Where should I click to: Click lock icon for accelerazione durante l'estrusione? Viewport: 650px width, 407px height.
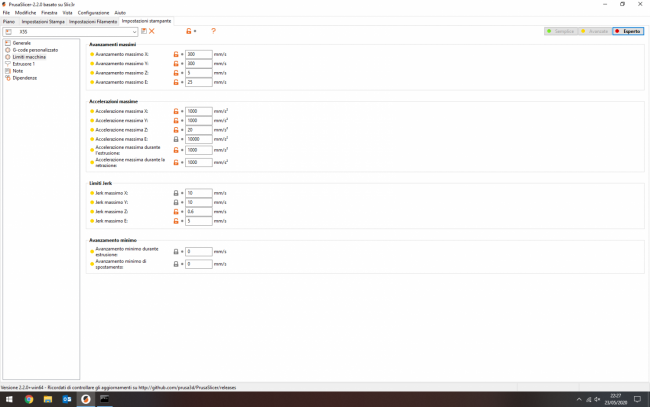pos(176,150)
